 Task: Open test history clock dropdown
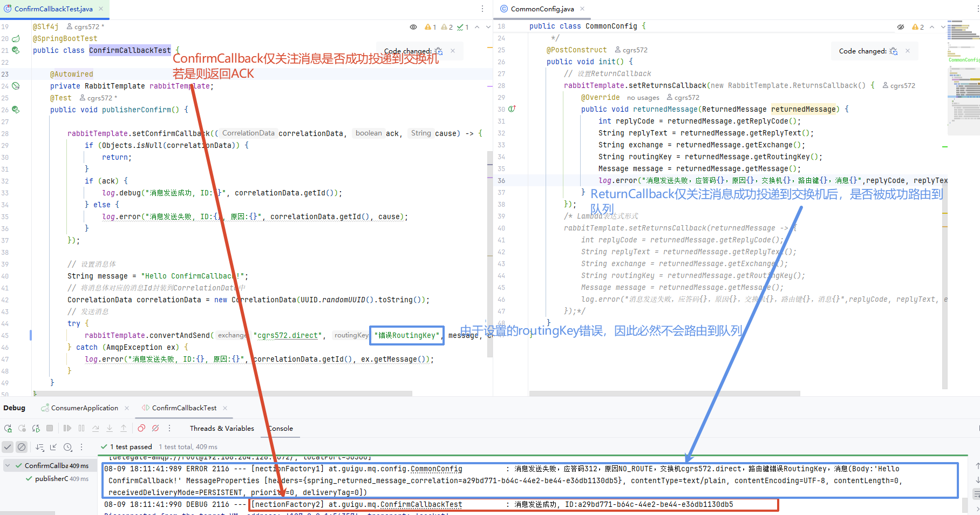tap(68, 447)
